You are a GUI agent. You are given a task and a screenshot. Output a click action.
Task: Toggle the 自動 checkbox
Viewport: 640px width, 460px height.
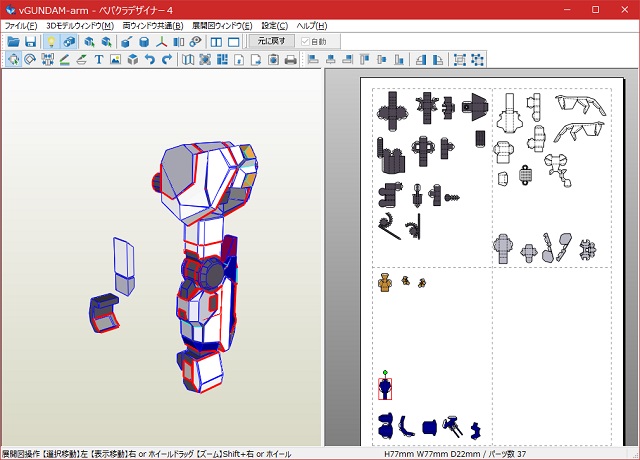click(x=313, y=42)
